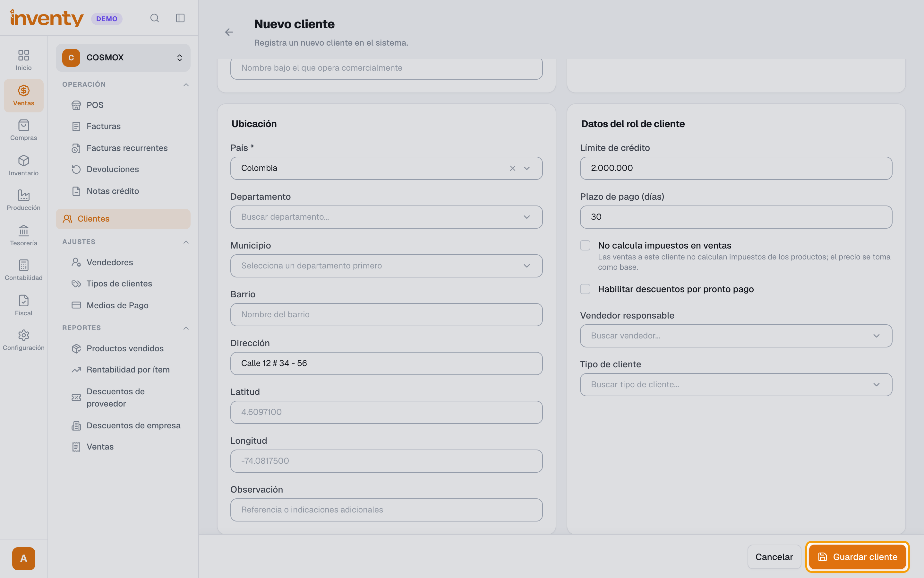
Task: Open the Producción module icon
Action: tap(24, 200)
